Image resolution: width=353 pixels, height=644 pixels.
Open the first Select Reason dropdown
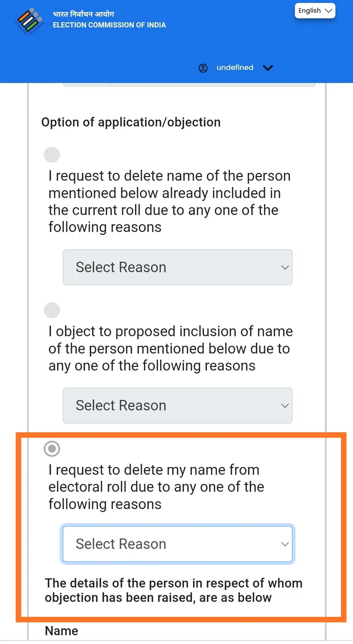(177, 267)
